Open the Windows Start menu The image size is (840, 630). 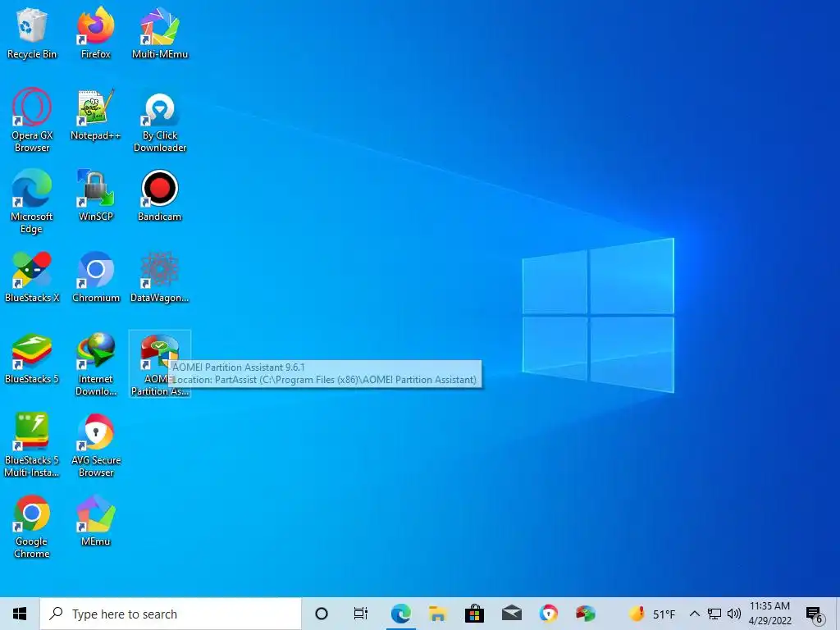[20, 614]
